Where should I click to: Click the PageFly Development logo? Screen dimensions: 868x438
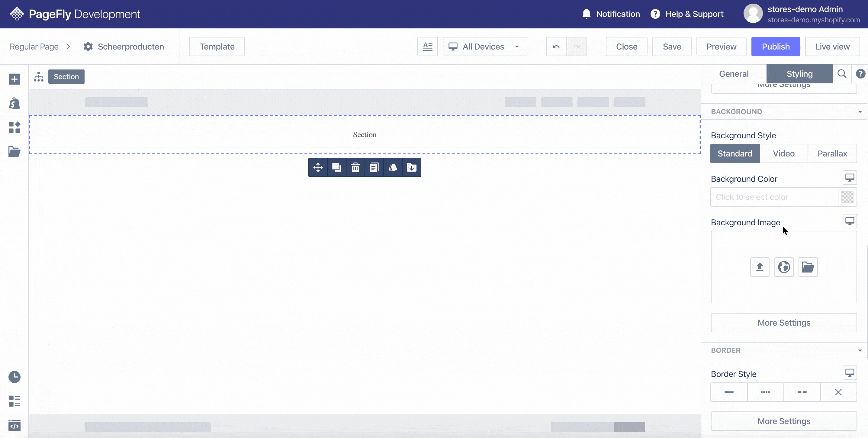pyautogui.click(x=75, y=14)
